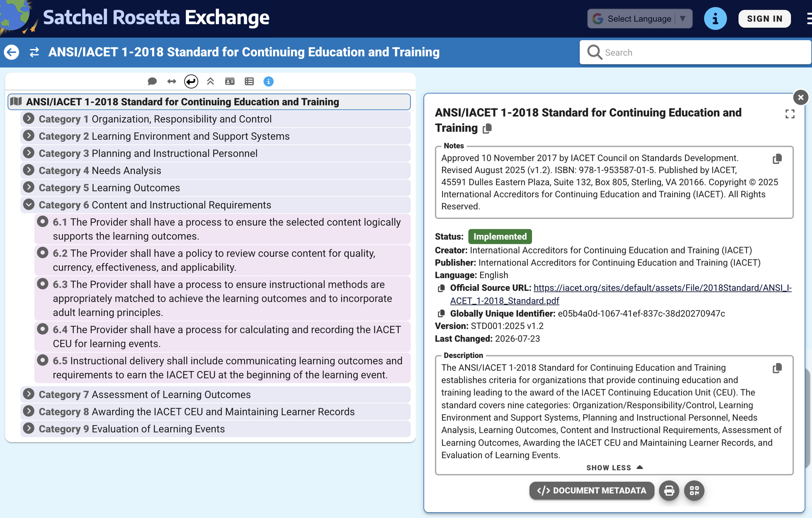Click the Category 7 Assessment row text
812x518 pixels.
point(145,395)
